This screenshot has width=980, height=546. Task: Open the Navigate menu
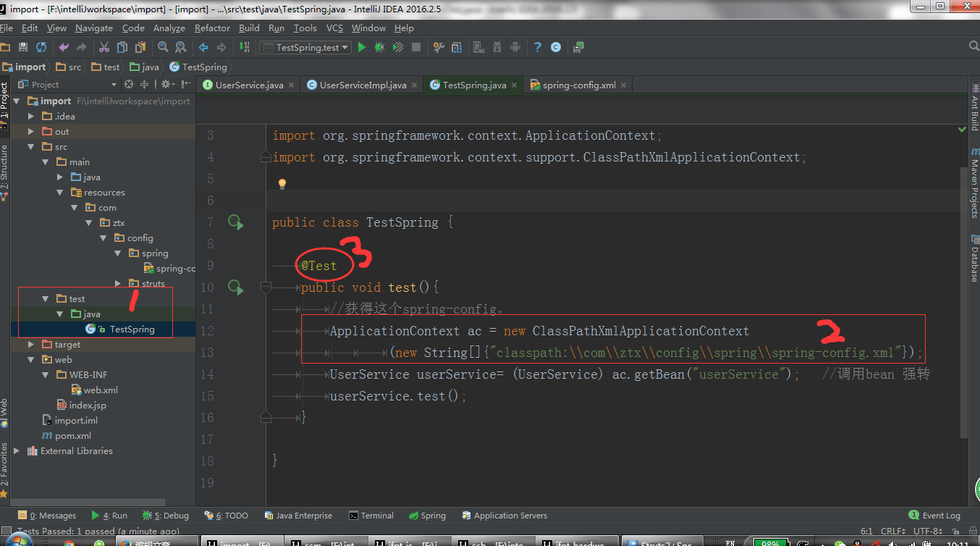click(x=94, y=28)
